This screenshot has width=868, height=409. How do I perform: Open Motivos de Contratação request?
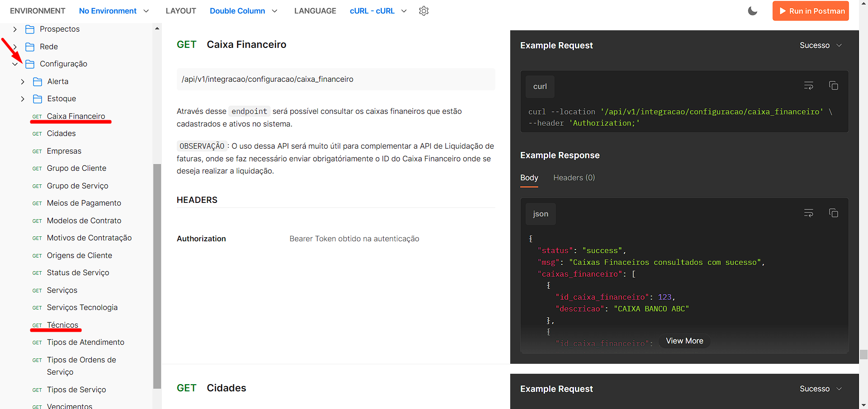click(89, 238)
